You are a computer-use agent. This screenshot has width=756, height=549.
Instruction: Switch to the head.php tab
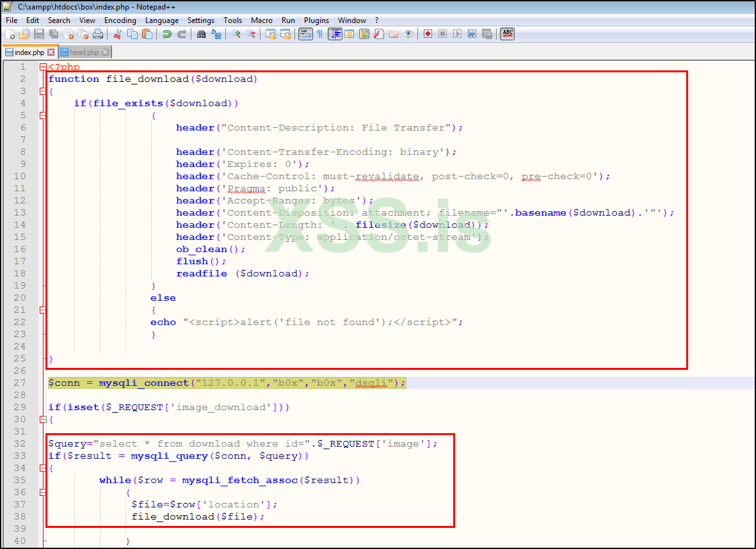[x=82, y=52]
